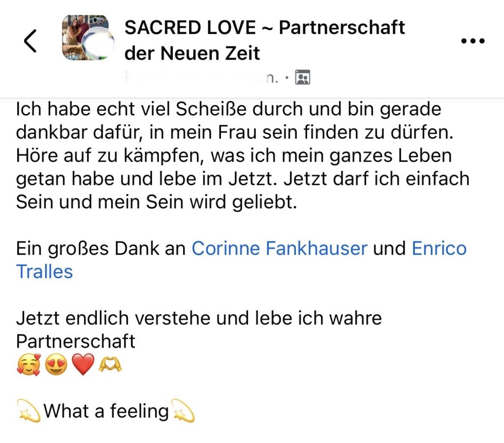This screenshot has height=443, width=504.
Task: Go back using the left arrow
Action: coord(30,41)
